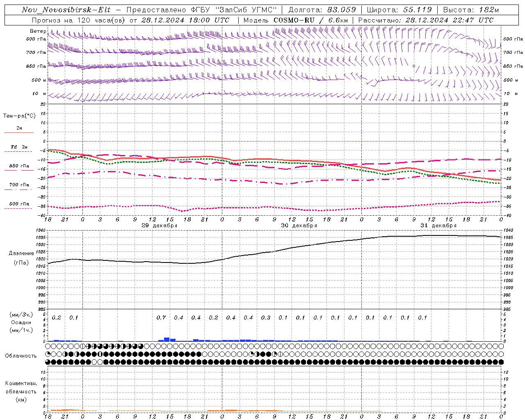Click the 30 декабря date label

point(299,226)
